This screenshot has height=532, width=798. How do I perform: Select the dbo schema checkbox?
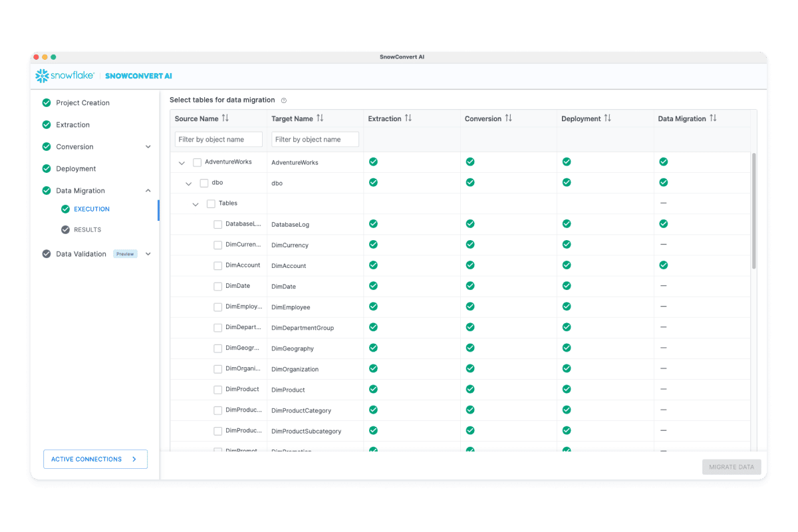click(x=203, y=182)
